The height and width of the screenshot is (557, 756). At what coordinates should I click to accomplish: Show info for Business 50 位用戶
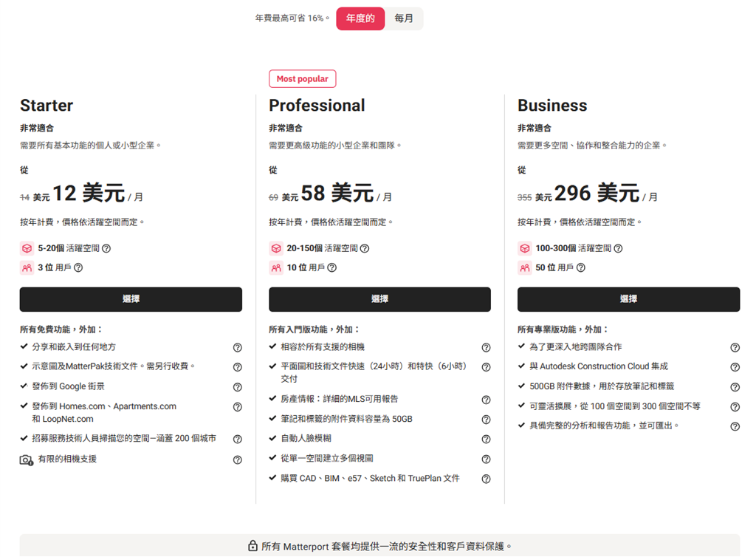tap(581, 268)
